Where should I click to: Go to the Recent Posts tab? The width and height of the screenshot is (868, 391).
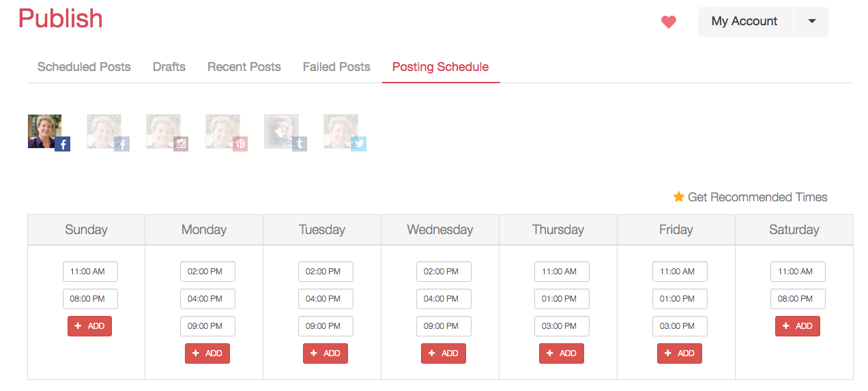coord(244,67)
